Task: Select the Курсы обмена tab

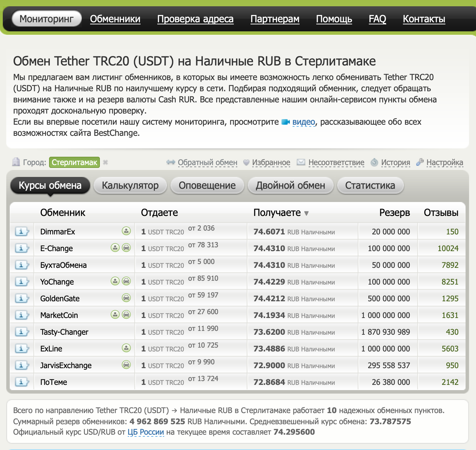Action: [50, 185]
